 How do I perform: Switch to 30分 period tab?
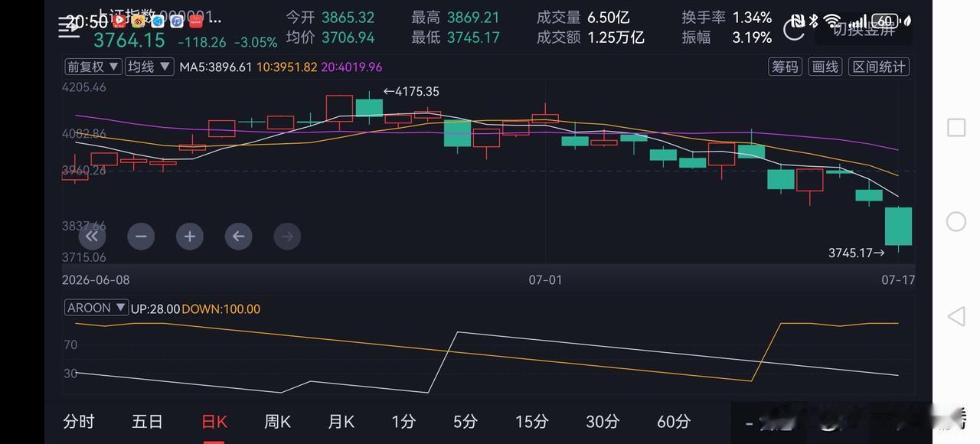click(603, 421)
